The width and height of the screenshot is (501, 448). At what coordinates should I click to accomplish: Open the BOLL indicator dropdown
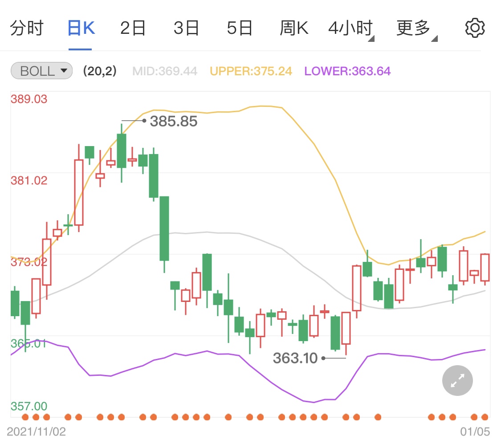pyautogui.click(x=41, y=70)
